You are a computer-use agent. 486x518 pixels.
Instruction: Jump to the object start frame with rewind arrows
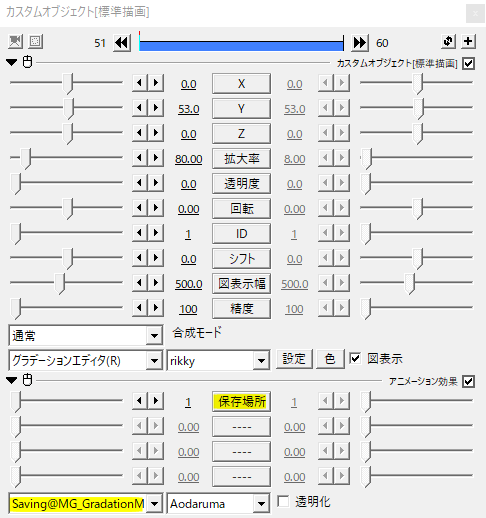click(x=122, y=43)
